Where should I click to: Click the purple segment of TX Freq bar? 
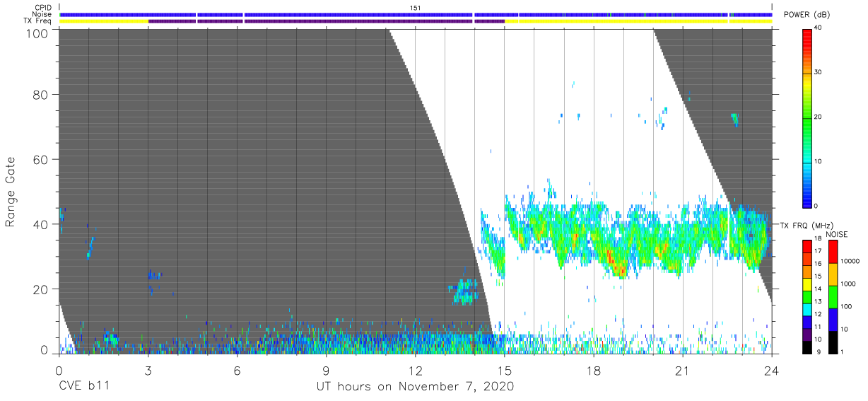[327, 21]
